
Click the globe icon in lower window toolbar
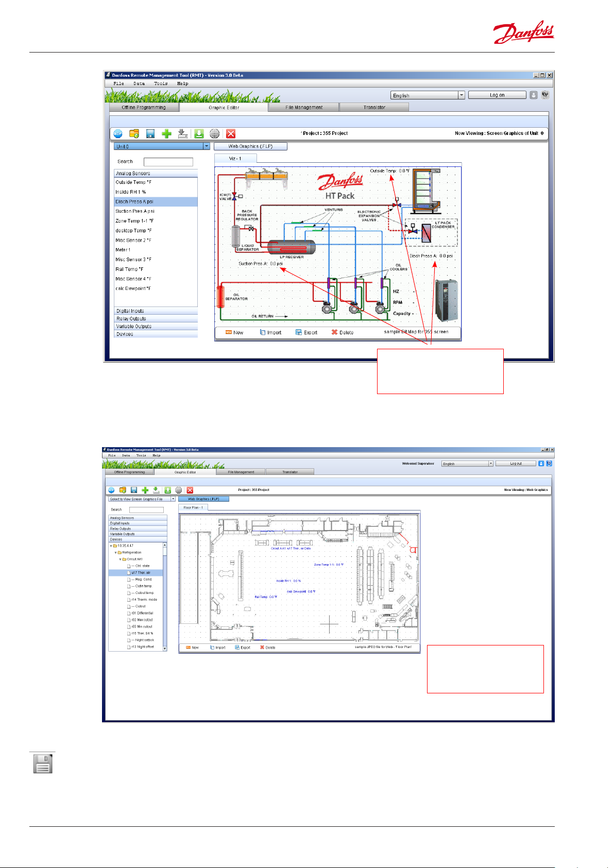[179, 490]
